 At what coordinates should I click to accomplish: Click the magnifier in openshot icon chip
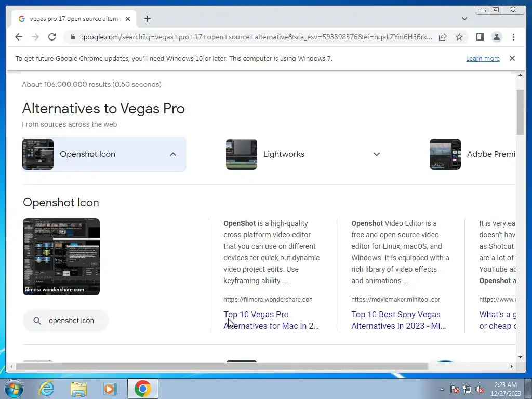[x=37, y=321]
